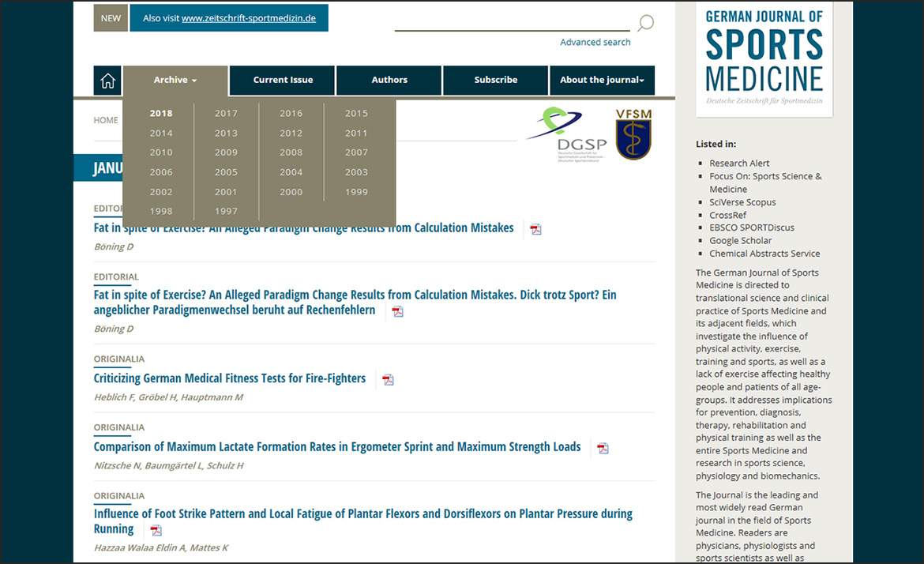Click authors 'Heblich F, Gröbel H, Hauptmann M'
Screen dimensions: 924x564
pyautogui.click(x=168, y=397)
